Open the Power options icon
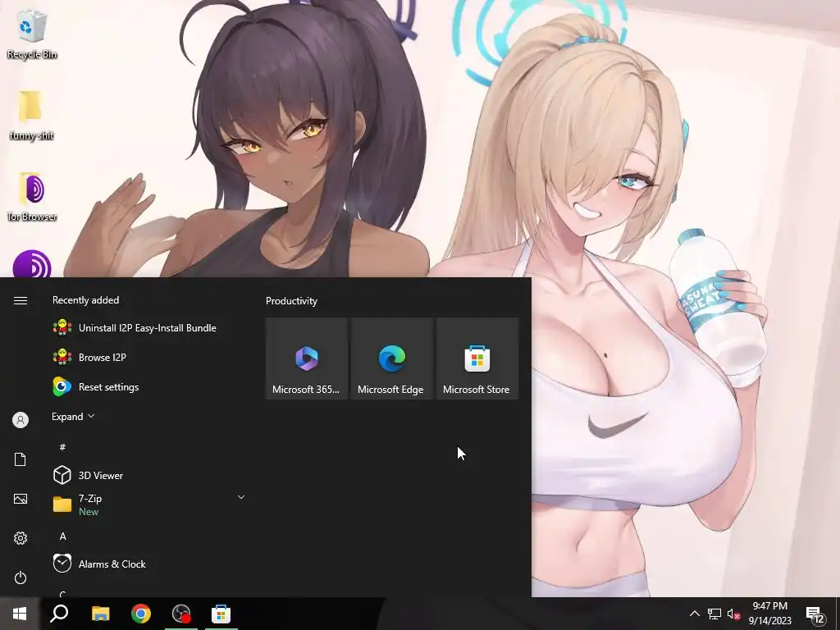The image size is (840, 630). coord(21,577)
